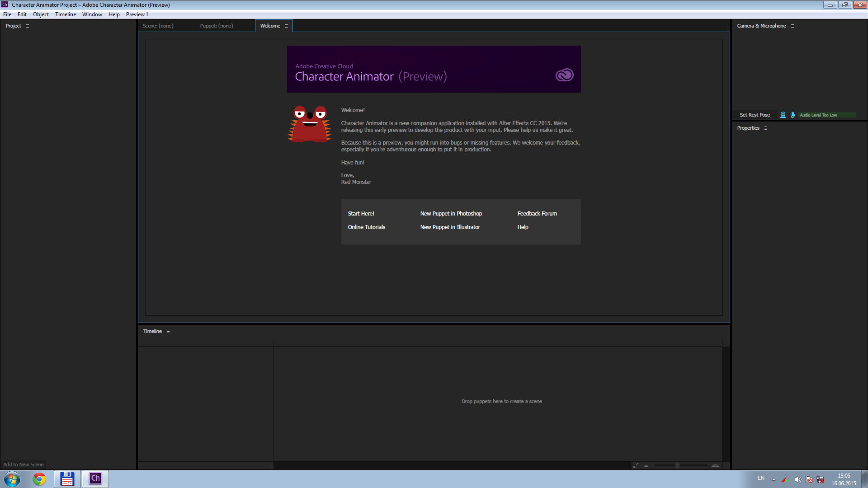Screen dimensions: 868x488
Task: Click the timeline fit-to-width arrows icon
Action: (x=636, y=465)
